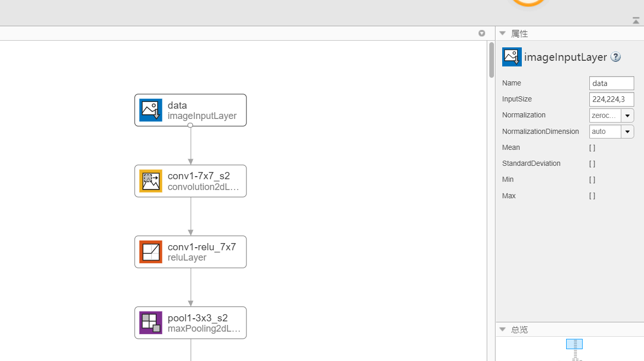Open the Normalization dropdown
Image resolution: width=644 pixels, height=361 pixels.
(x=628, y=115)
